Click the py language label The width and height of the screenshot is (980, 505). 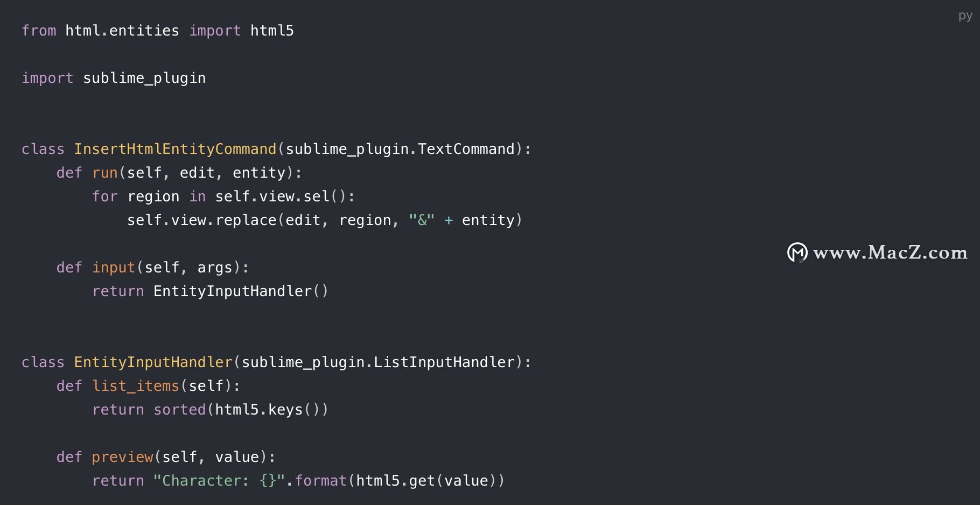click(965, 16)
